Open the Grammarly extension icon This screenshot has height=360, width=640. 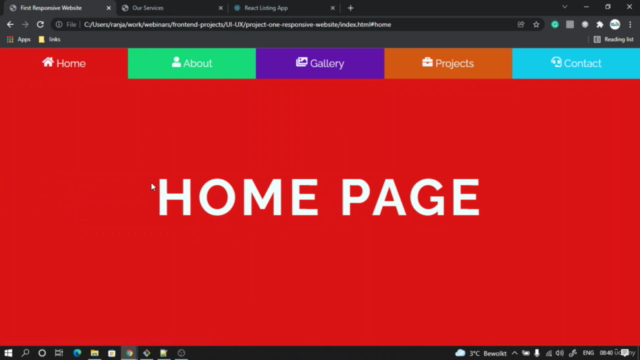555,24
